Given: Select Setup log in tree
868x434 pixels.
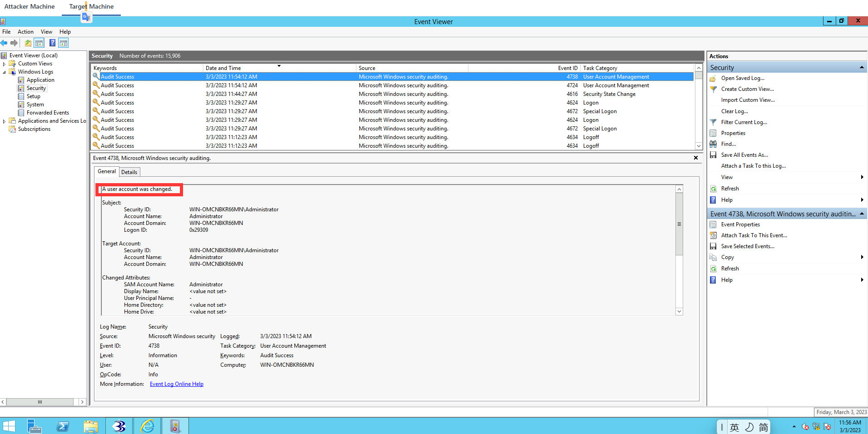Looking at the screenshot, I should pos(33,96).
